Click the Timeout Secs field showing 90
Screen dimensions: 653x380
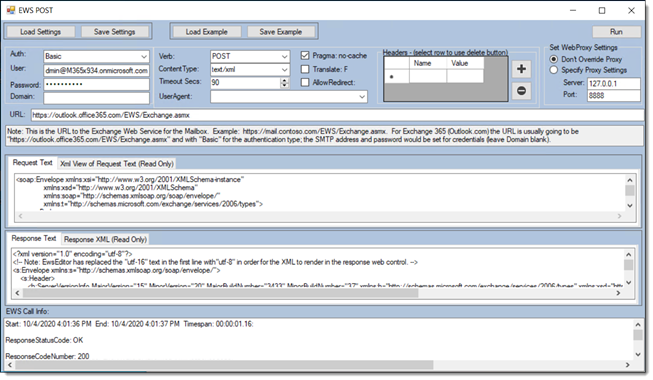click(x=245, y=82)
